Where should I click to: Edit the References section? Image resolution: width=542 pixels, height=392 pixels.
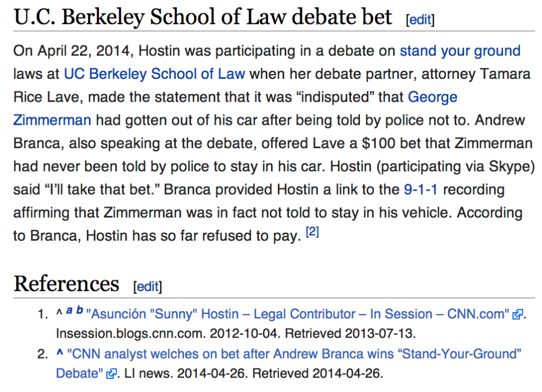click(x=148, y=286)
